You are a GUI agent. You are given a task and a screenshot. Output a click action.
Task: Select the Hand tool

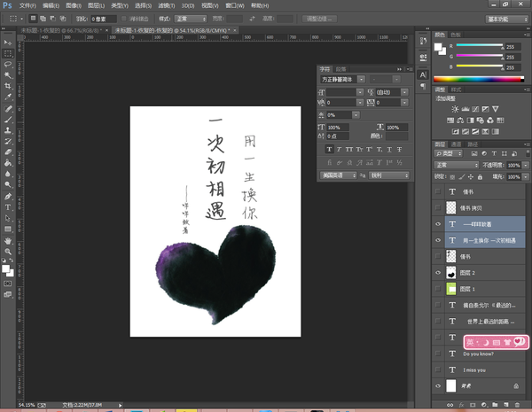click(8, 241)
